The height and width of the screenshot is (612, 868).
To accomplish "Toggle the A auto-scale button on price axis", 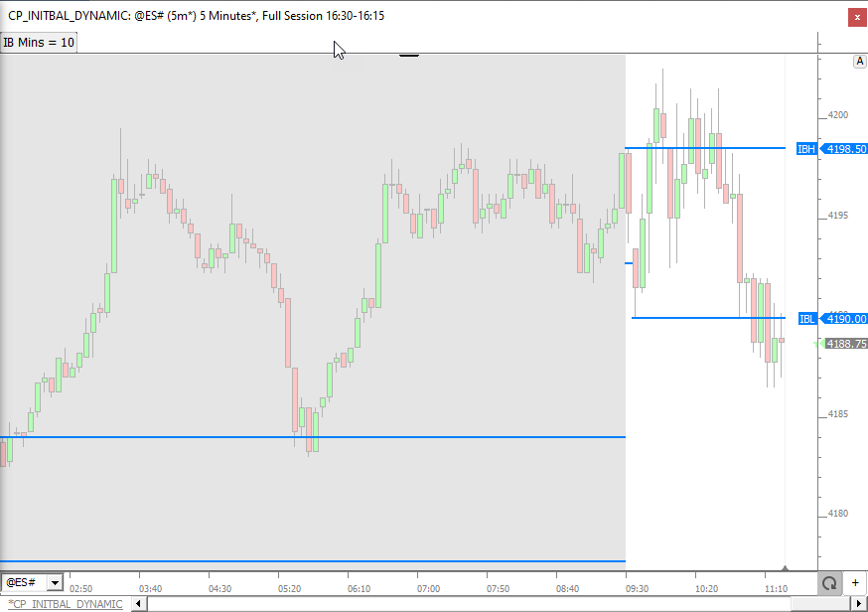I will pos(859,62).
